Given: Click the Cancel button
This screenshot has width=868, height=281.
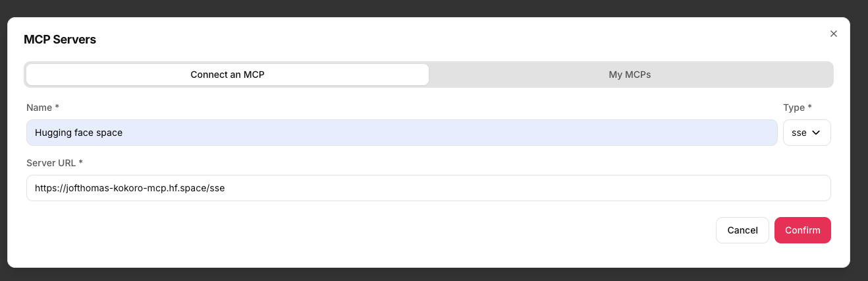Looking at the screenshot, I should (x=742, y=230).
